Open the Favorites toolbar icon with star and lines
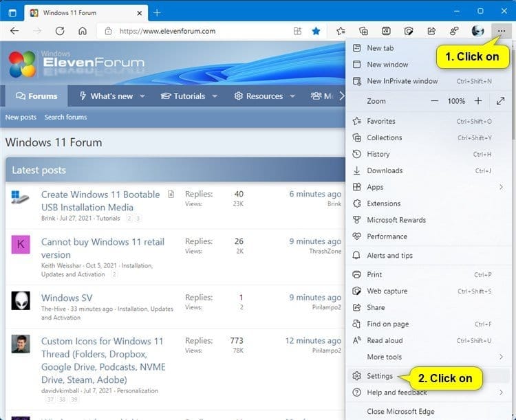516x420 pixels. (341, 31)
